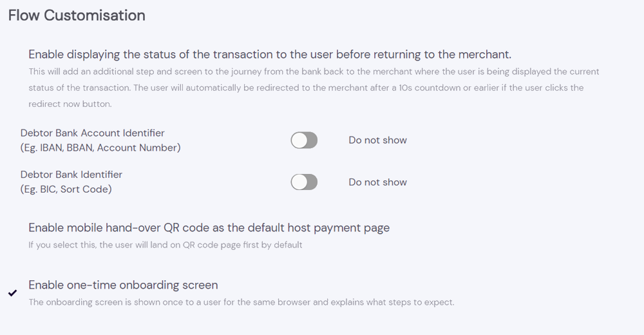The image size is (644, 335).
Task: Click the 'Enable one-time onboarding screen' label
Action: tap(123, 285)
